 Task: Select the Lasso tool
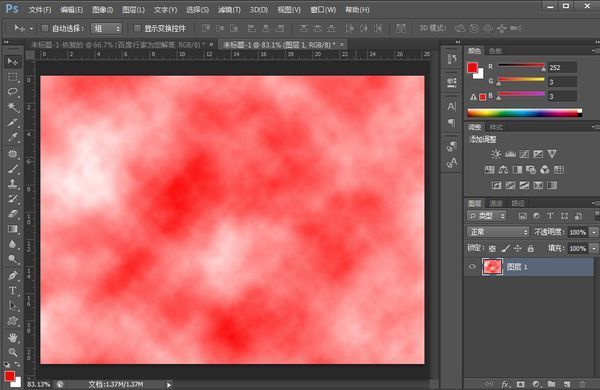coord(13,92)
